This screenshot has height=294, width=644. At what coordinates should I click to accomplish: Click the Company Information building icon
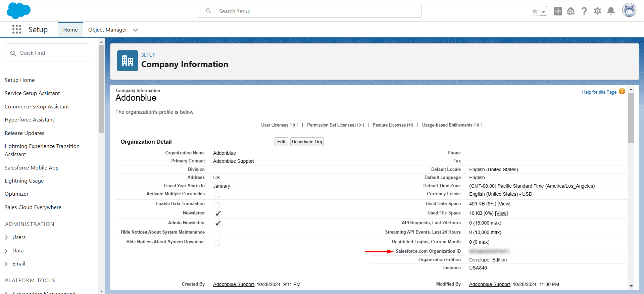click(x=128, y=61)
